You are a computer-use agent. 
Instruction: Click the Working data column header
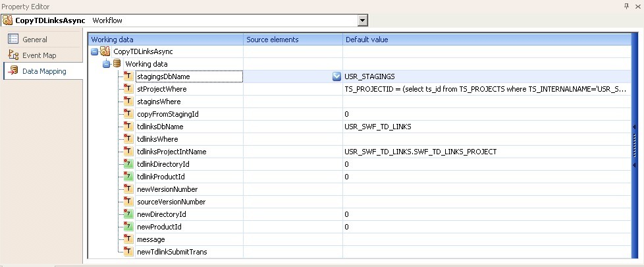click(165, 40)
